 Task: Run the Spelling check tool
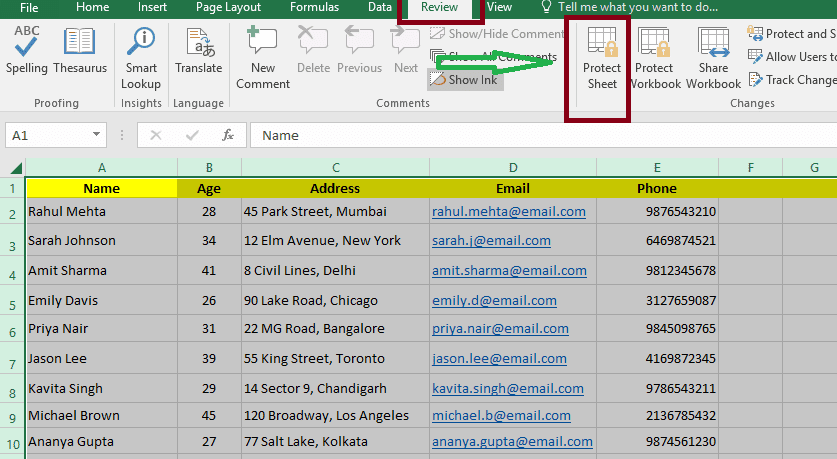coord(27,51)
